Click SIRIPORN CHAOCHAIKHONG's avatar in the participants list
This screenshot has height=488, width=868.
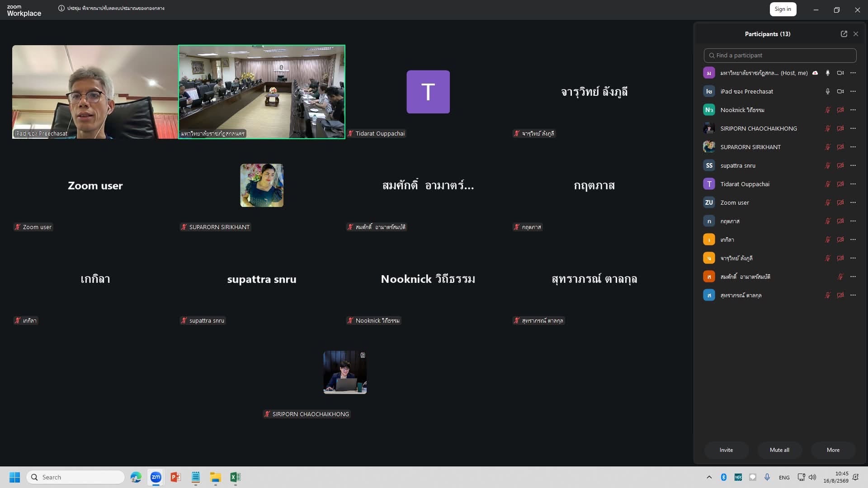coord(709,128)
